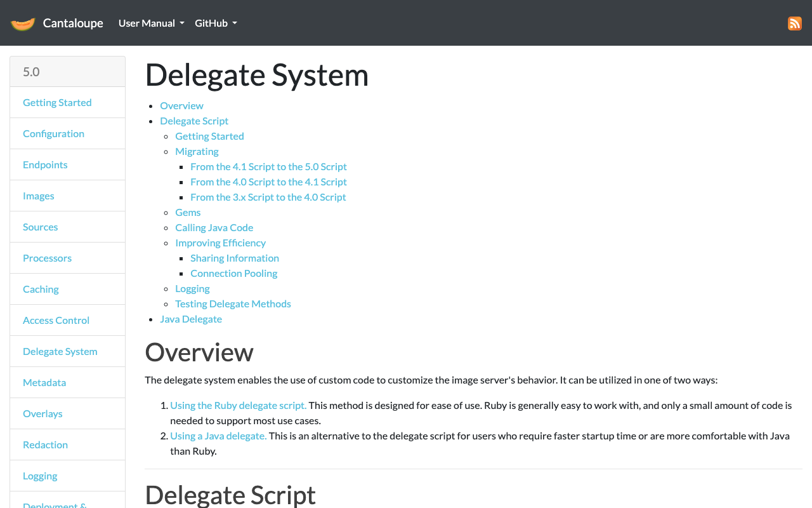
Task: Open the Caching sidebar entry
Action: click(41, 289)
